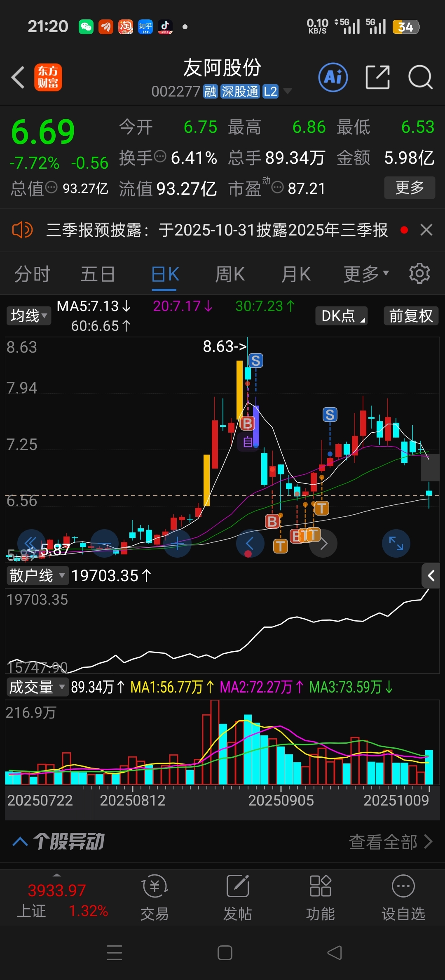
Task: Tap the double-left scroll chart button
Action: [x=31, y=543]
